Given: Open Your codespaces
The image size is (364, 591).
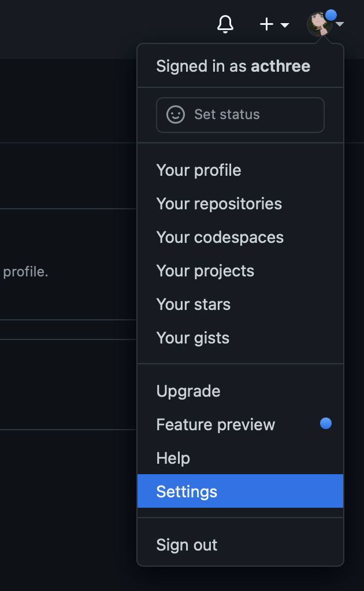Looking at the screenshot, I should 220,238.
